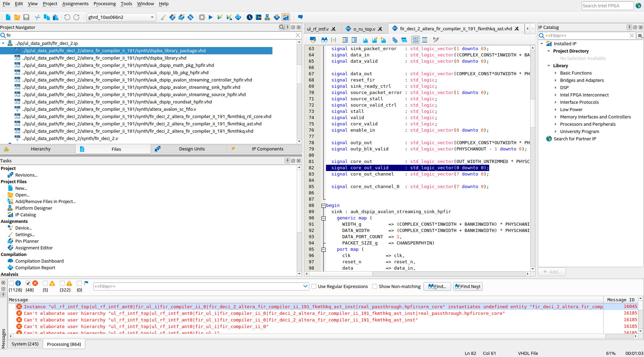Switch to the Hierarchy tab
The width and height of the screenshot is (644, 357).
point(38,149)
